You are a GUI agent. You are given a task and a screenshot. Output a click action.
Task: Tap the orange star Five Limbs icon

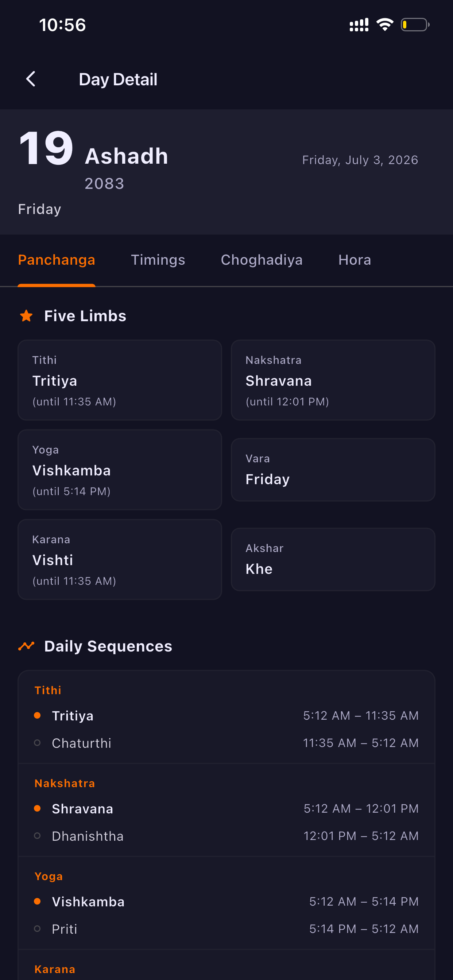click(x=26, y=316)
